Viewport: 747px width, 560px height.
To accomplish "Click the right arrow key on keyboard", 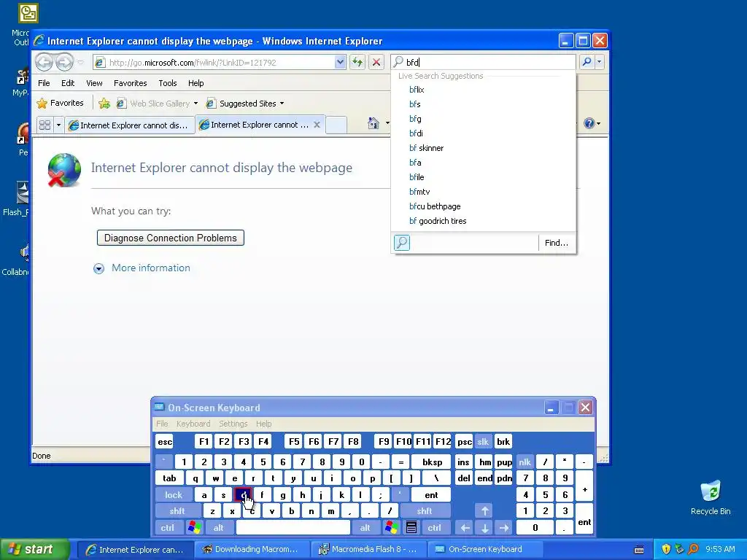I will point(503,528).
